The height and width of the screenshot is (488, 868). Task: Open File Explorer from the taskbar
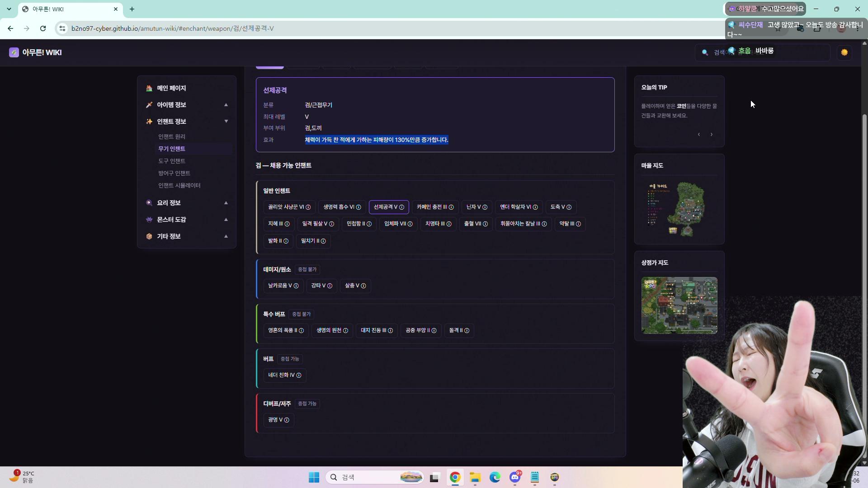coord(475,477)
